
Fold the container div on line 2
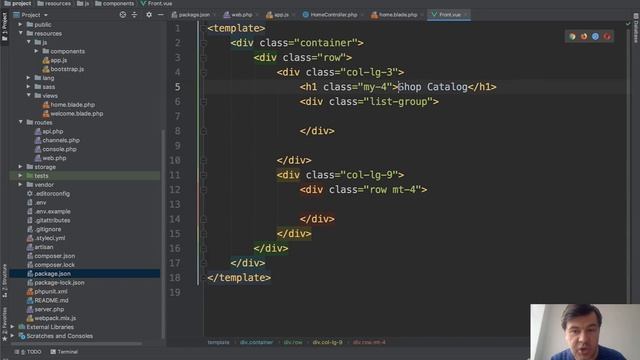(204, 43)
